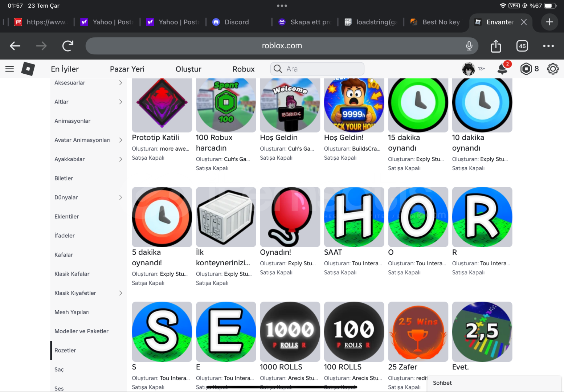Screen dimensions: 564x392
Task: Expand the Ayakkabılar category chevron
Action: coord(120,159)
